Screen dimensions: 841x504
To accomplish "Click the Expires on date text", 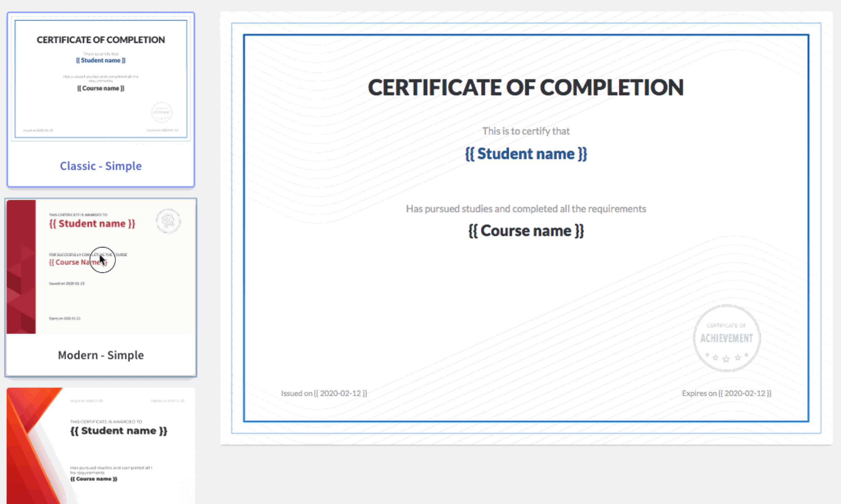I will coord(726,393).
